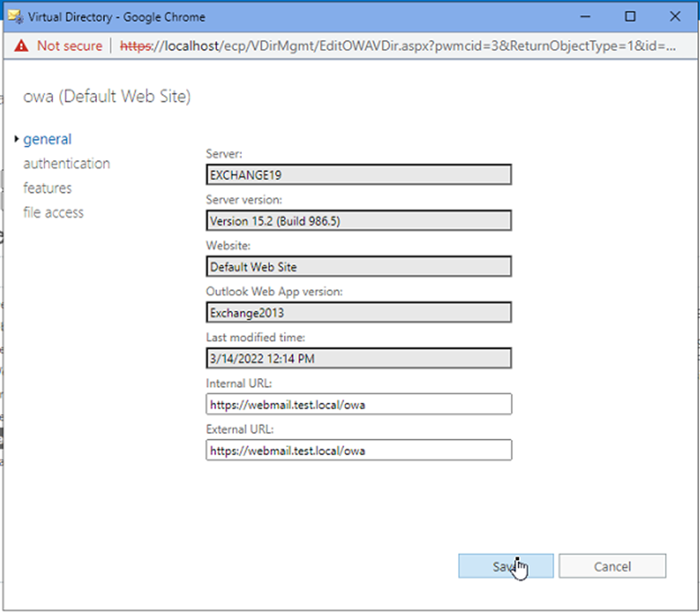Viewport: 700px width, 612px height.
Task: Click the Virtual Directory window icon in title bar
Action: click(14, 17)
